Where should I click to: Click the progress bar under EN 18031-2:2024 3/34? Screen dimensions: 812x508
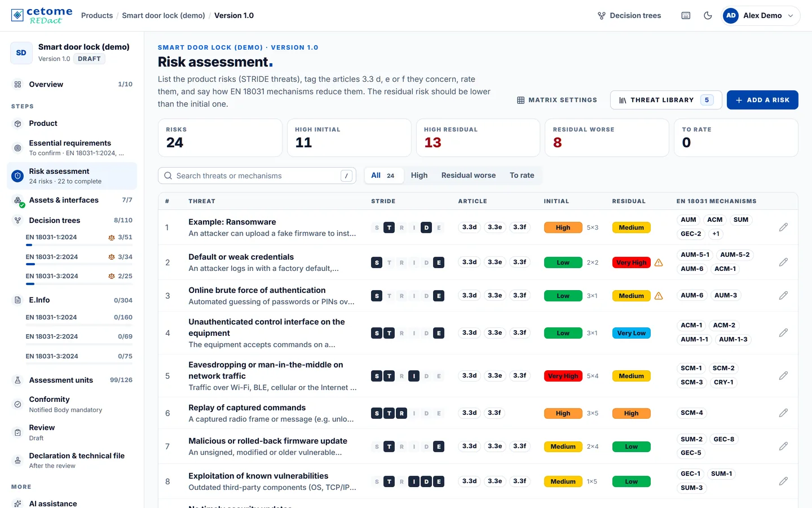click(79, 264)
